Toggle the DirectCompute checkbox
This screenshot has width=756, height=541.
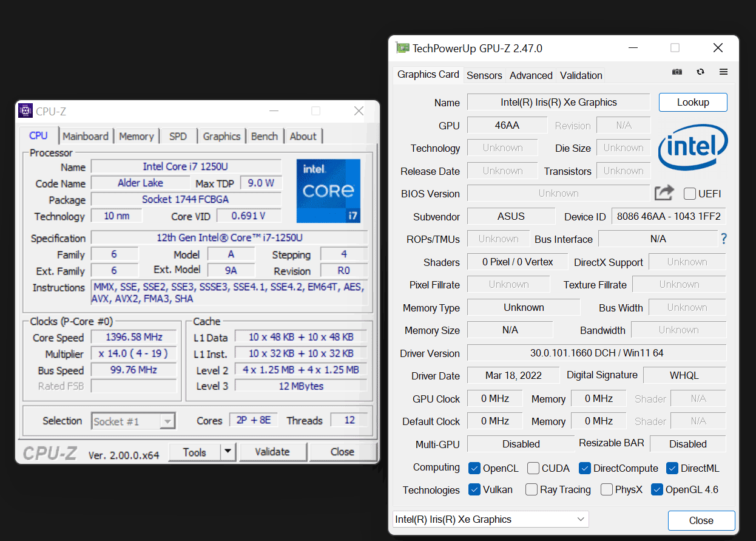click(585, 468)
